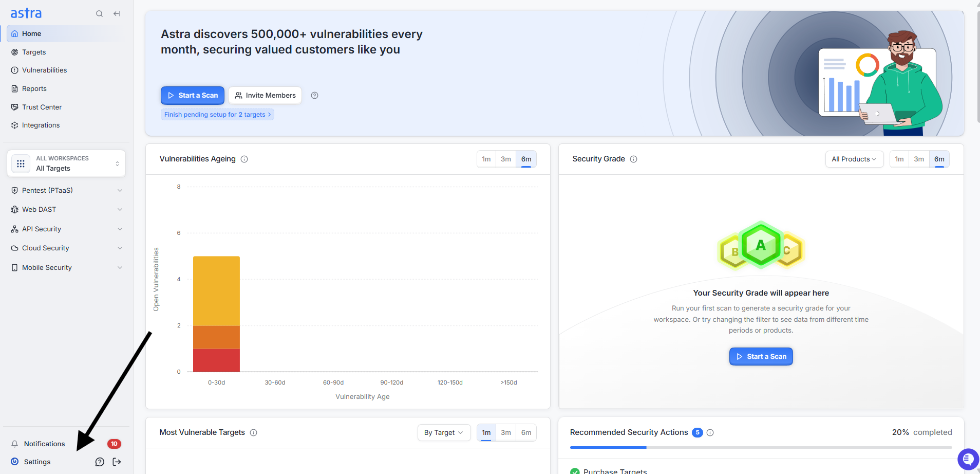This screenshot has width=980, height=474.
Task: Expand Mobile Security section
Action: point(66,268)
